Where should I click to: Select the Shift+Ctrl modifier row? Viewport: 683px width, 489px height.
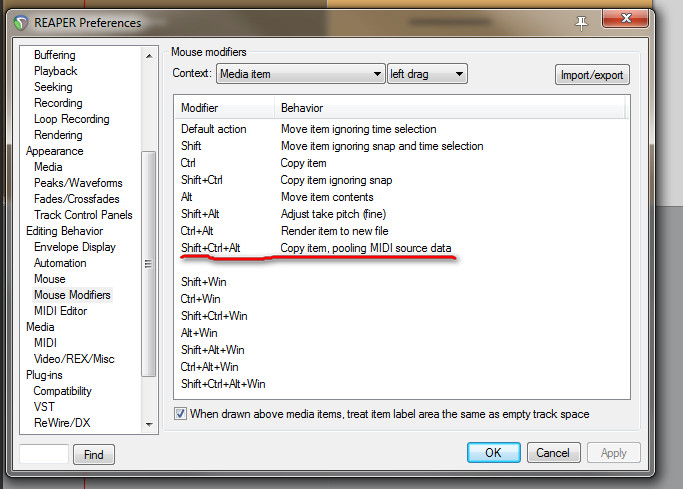pyautogui.click(x=401, y=180)
